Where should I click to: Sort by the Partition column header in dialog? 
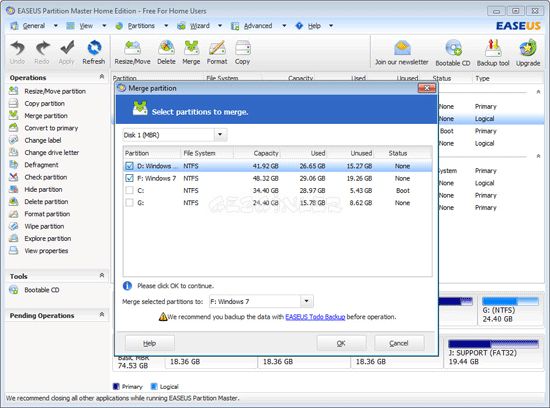152,153
